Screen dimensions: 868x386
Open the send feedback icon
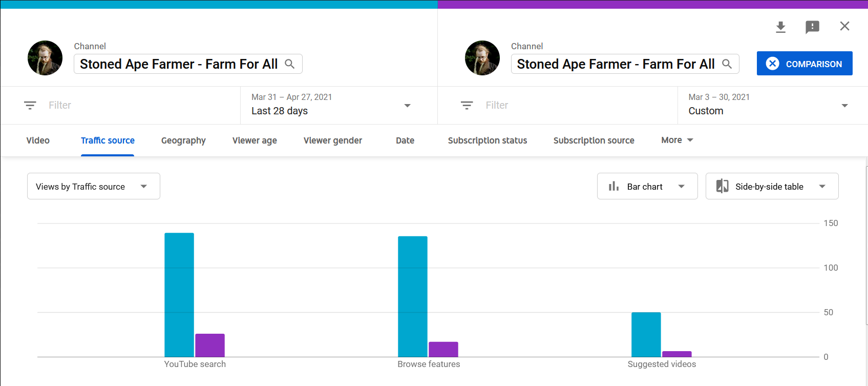812,27
